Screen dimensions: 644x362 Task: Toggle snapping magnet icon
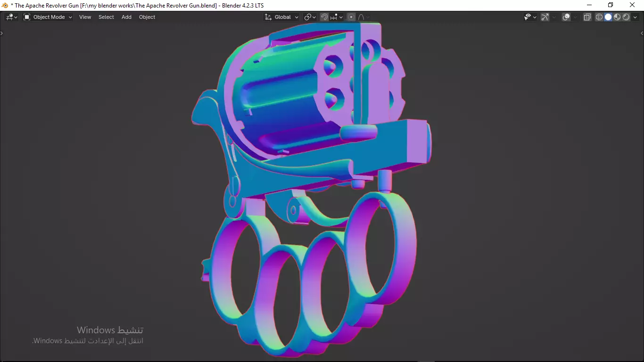[324, 17]
